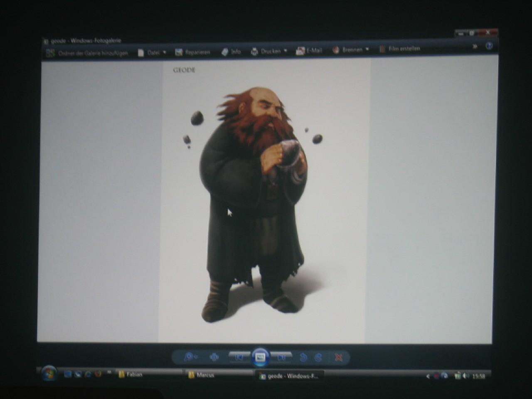The width and height of the screenshot is (532, 399).
Task: Rotate the photo clockwise
Action: [318, 357]
